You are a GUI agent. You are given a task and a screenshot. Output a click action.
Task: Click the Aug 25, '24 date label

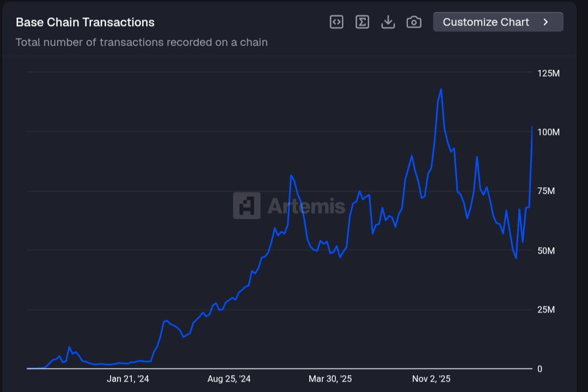tap(229, 379)
